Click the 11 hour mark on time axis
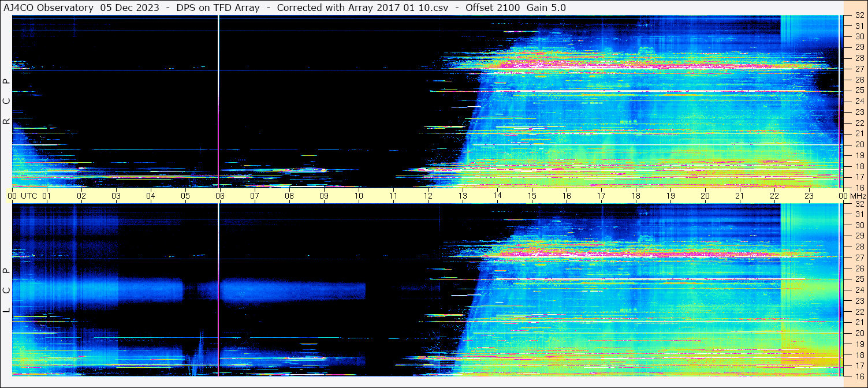 click(x=393, y=196)
